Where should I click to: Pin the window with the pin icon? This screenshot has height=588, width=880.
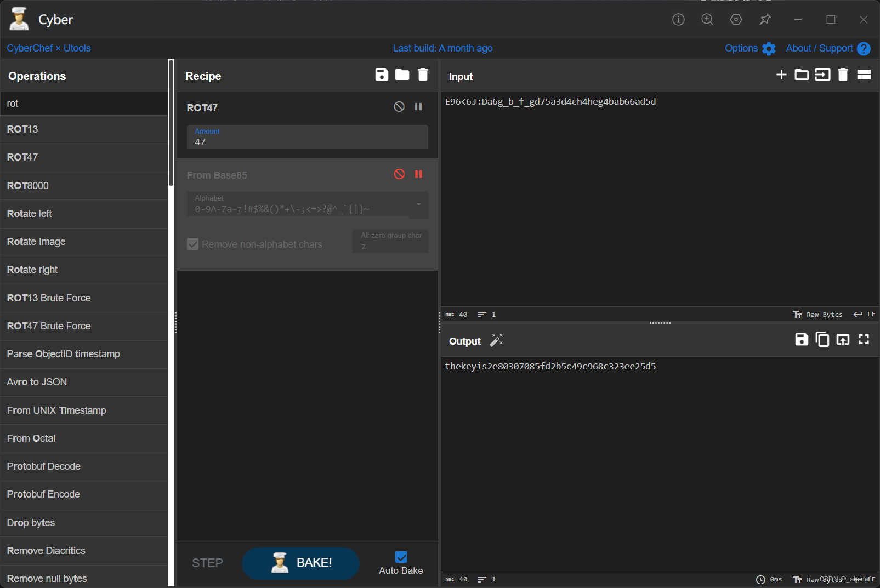pyautogui.click(x=765, y=20)
